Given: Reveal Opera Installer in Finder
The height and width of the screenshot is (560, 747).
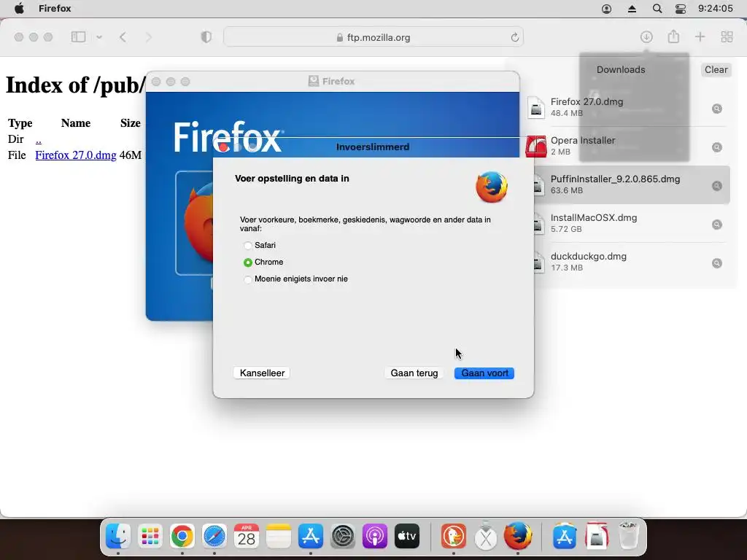Looking at the screenshot, I should [x=716, y=147].
